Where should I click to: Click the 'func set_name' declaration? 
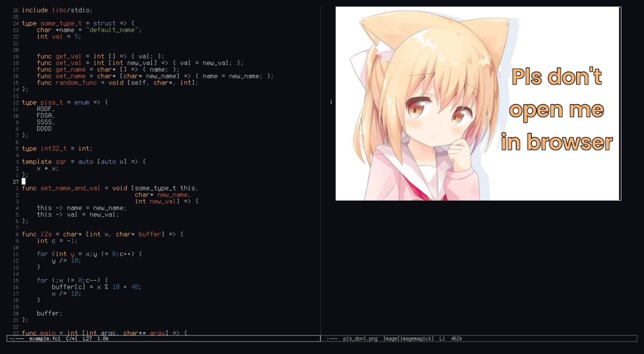click(155, 76)
